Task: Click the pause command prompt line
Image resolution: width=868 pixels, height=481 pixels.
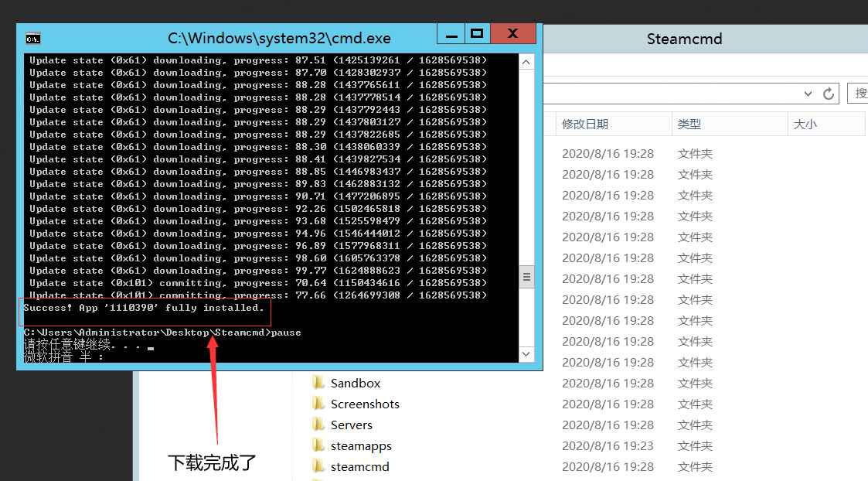Action: [x=162, y=333]
